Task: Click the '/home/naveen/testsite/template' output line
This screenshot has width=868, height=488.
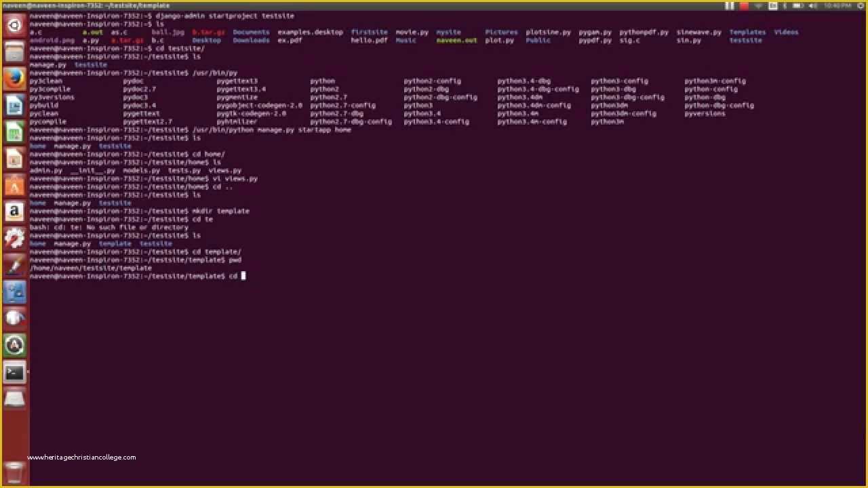Action: pyautogui.click(x=90, y=268)
